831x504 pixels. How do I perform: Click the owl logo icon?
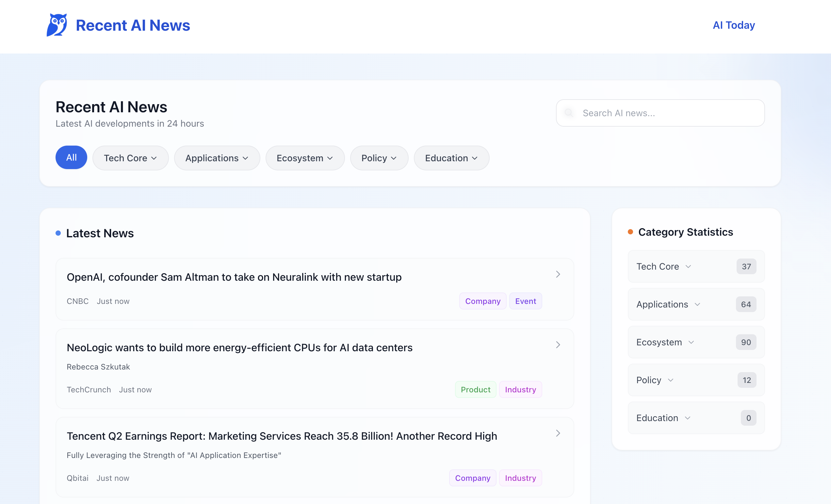tap(57, 25)
